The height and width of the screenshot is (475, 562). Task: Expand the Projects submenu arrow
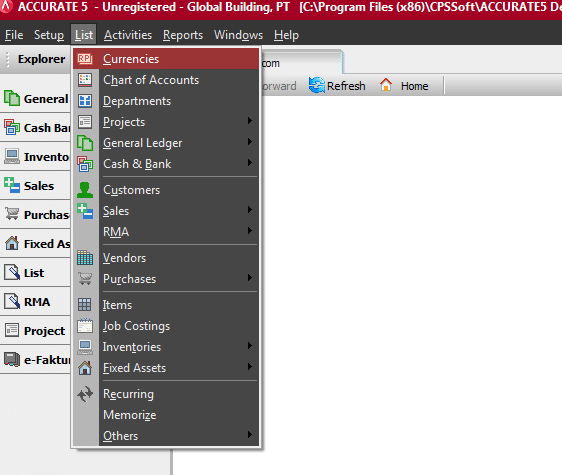(250, 121)
